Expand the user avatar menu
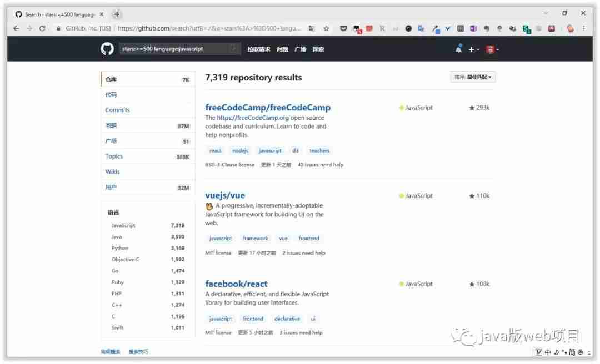 click(492, 49)
